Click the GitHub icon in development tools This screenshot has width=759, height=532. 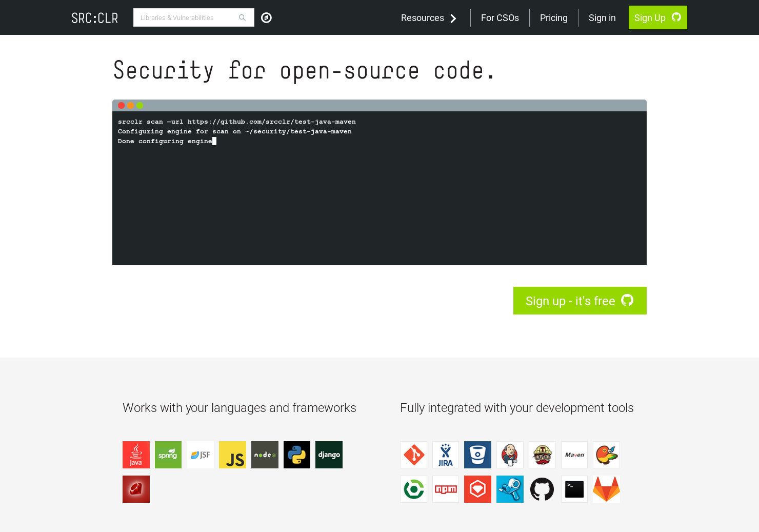pos(542,489)
